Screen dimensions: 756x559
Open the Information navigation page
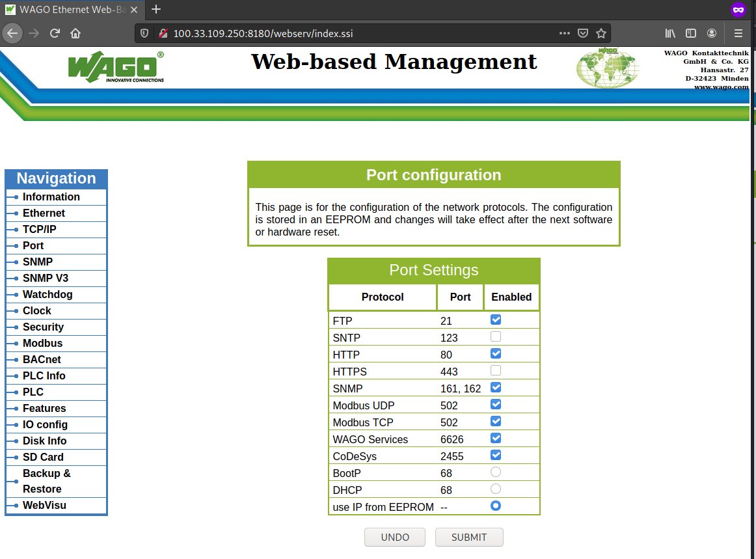tap(51, 197)
